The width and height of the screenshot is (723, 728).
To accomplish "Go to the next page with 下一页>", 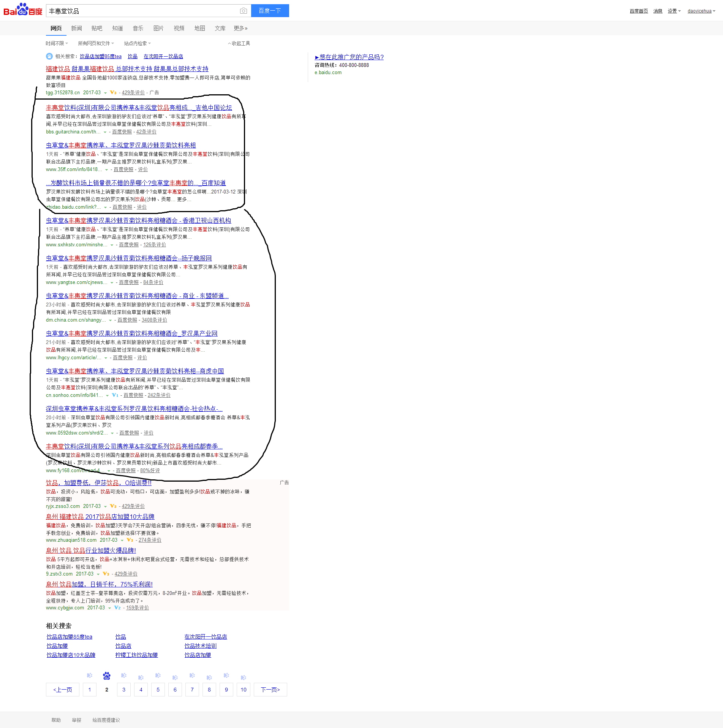I will coord(271,690).
